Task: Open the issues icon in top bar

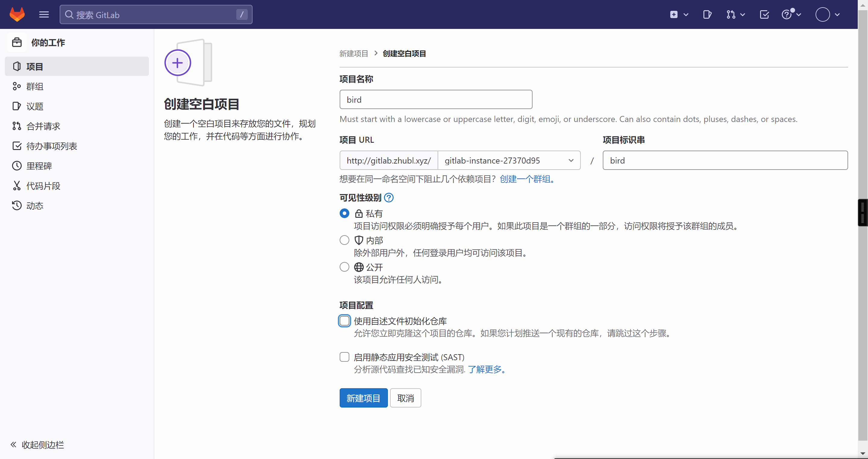Action: pos(707,14)
